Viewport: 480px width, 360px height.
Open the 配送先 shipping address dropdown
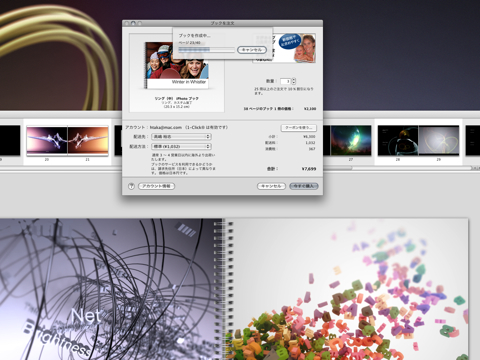(181, 137)
